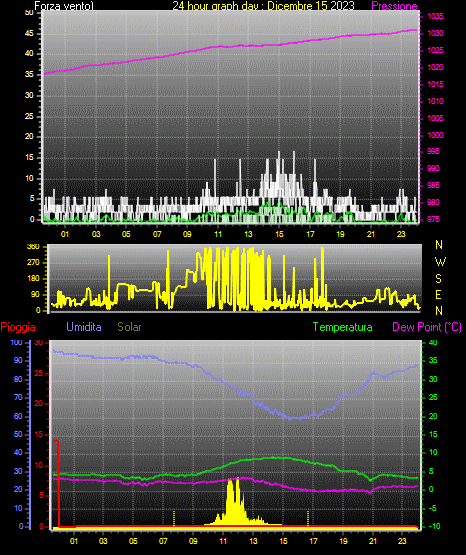The height and width of the screenshot is (555, 466).
Task: Click green temperature axis value 35
Action: point(433,360)
